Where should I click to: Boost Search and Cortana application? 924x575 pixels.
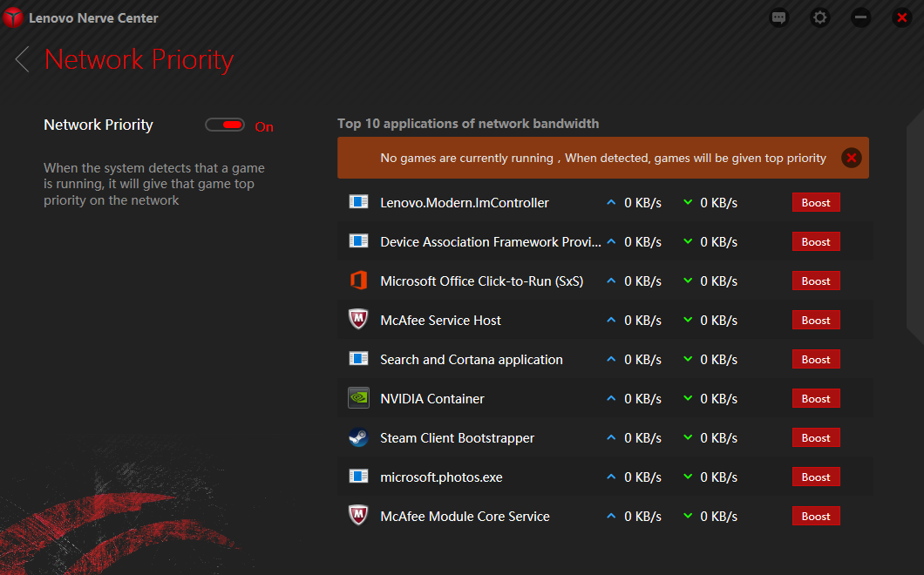(x=816, y=359)
